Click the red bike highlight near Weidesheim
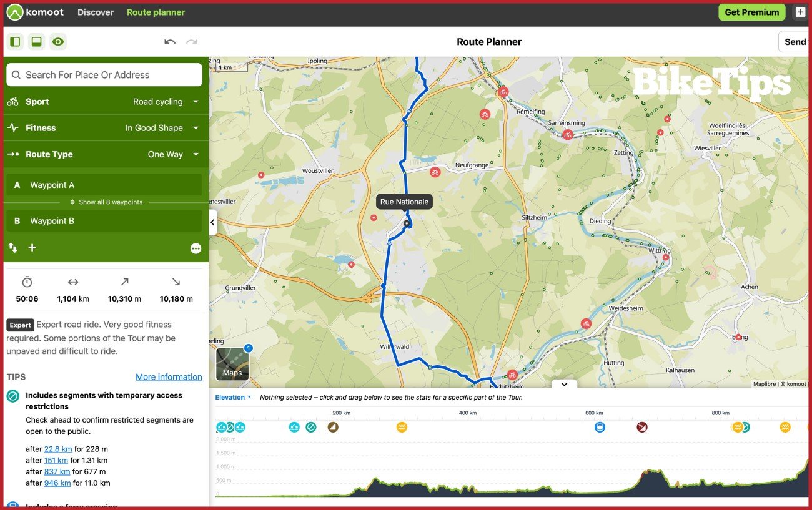Image resolution: width=812 pixels, height=510 pixels. click(x=586, y=323)
